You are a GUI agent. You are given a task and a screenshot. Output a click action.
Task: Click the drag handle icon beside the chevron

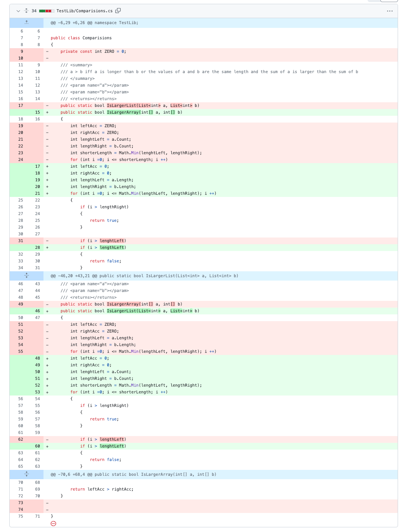(26, 11)
